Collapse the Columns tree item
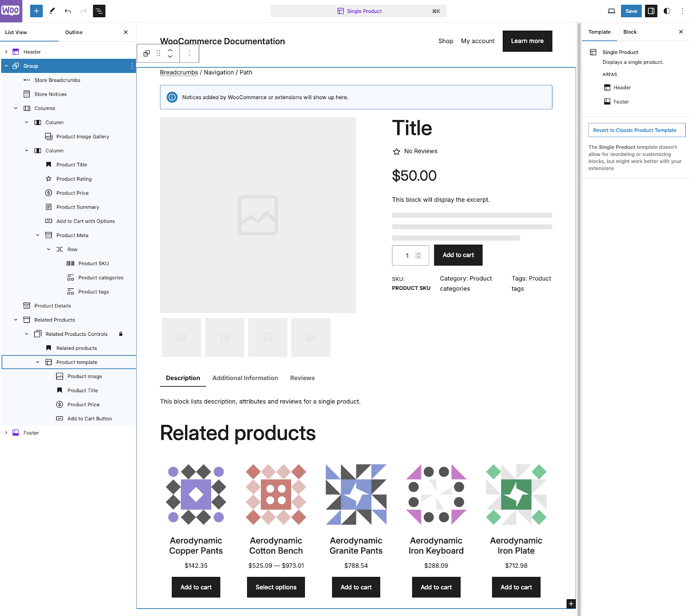This screenshot has height=616, width=690. coord(16,108)
